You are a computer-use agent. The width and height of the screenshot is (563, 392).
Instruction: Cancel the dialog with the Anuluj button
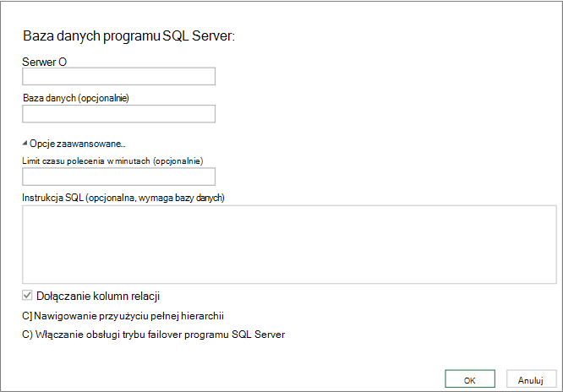532,379
